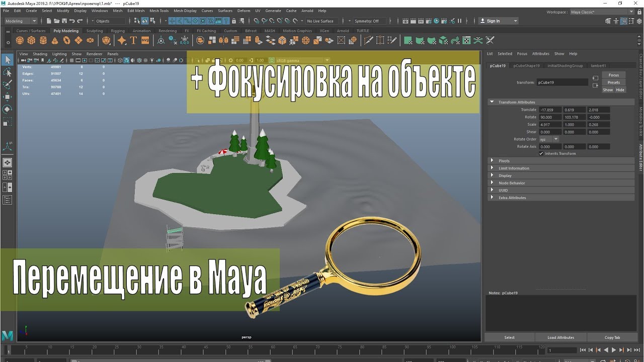
Task: Click the Select button in Attribute Editor
Action: [509, 337]
